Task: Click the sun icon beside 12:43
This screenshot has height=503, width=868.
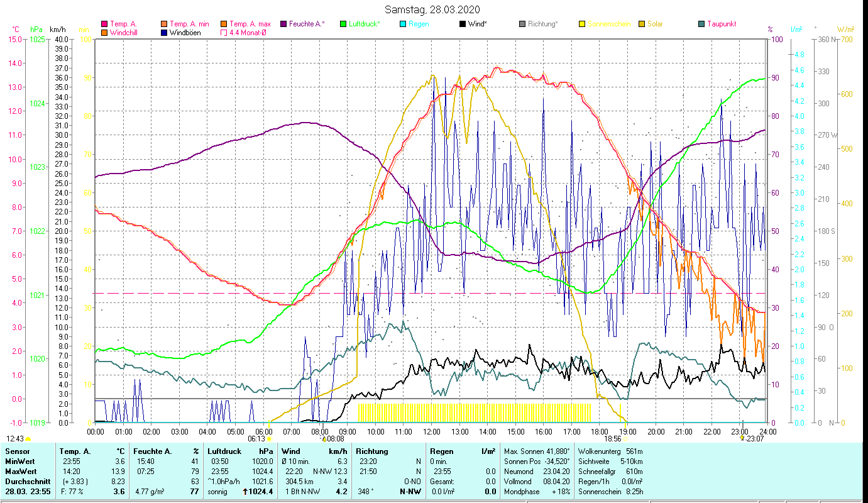Action: 28,439
